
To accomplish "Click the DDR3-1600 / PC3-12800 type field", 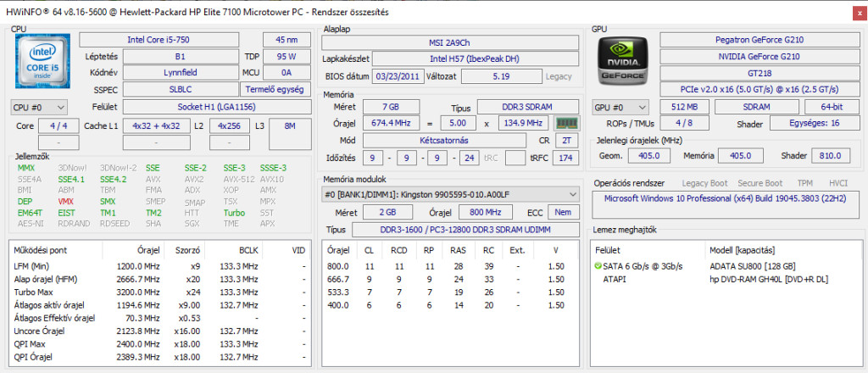I will click(x=465, y=229).
